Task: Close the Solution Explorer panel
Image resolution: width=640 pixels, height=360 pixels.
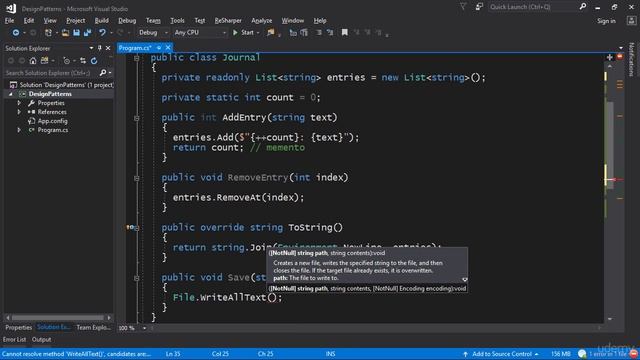Action: tap(108, 48)
